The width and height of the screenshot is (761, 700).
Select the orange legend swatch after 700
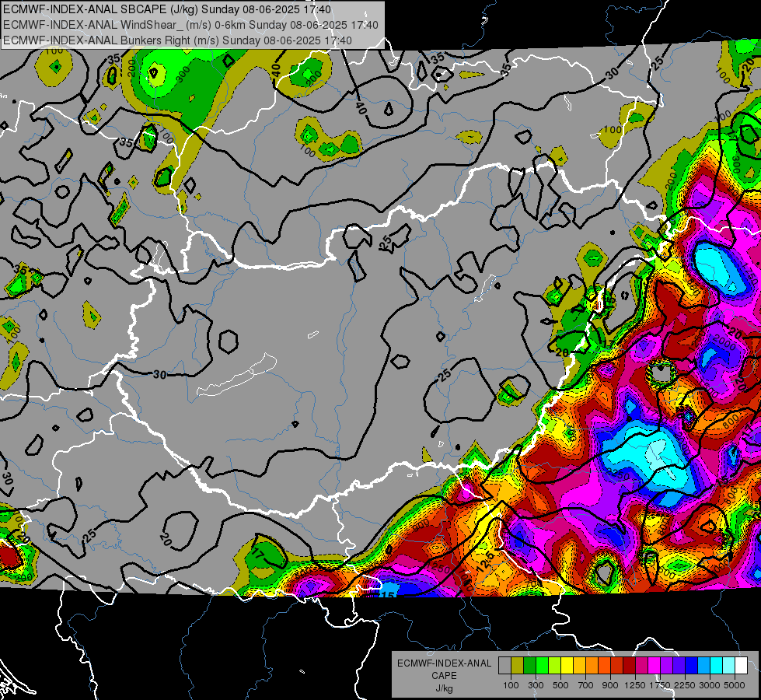[x=592, y=666]
